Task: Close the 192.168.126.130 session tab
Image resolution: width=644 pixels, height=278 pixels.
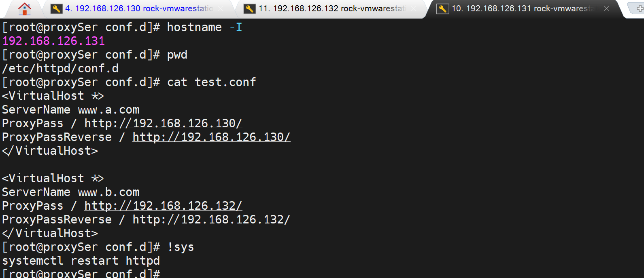Action: coord(221,8)
